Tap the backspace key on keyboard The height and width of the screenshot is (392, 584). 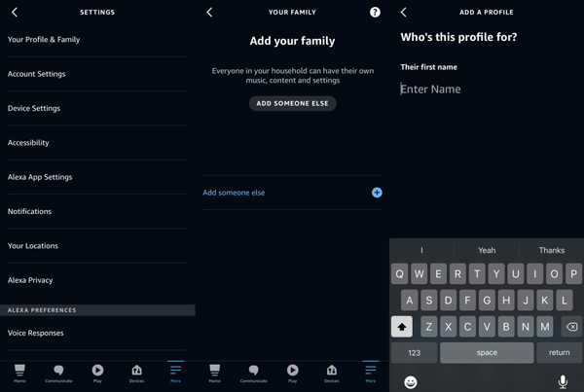(571, 327)
